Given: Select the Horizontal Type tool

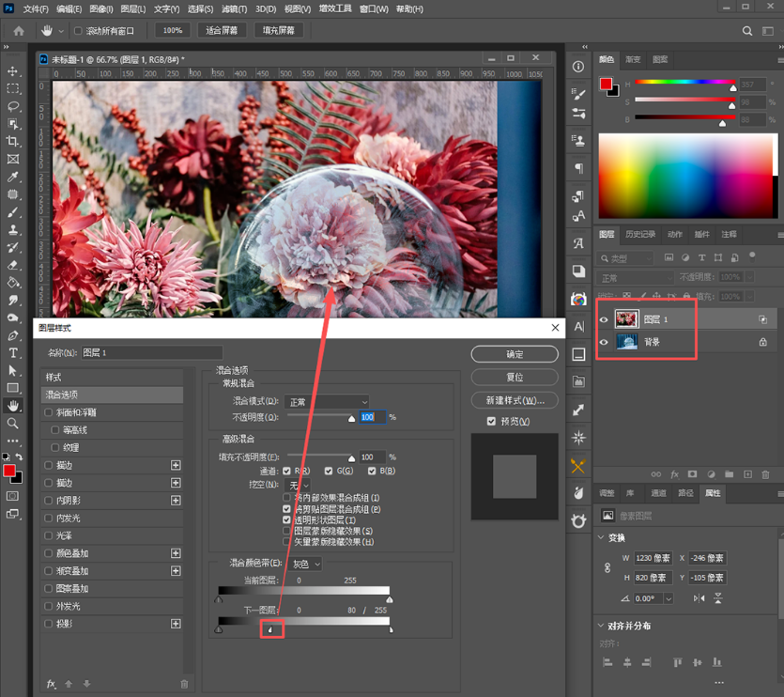Looking at the screenshot, I should click(13, 353).
